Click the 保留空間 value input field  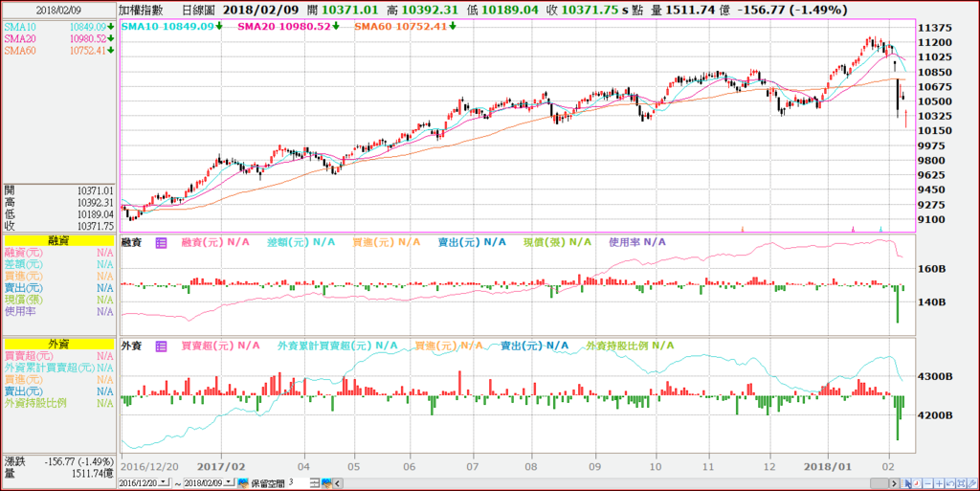(298, 482)
